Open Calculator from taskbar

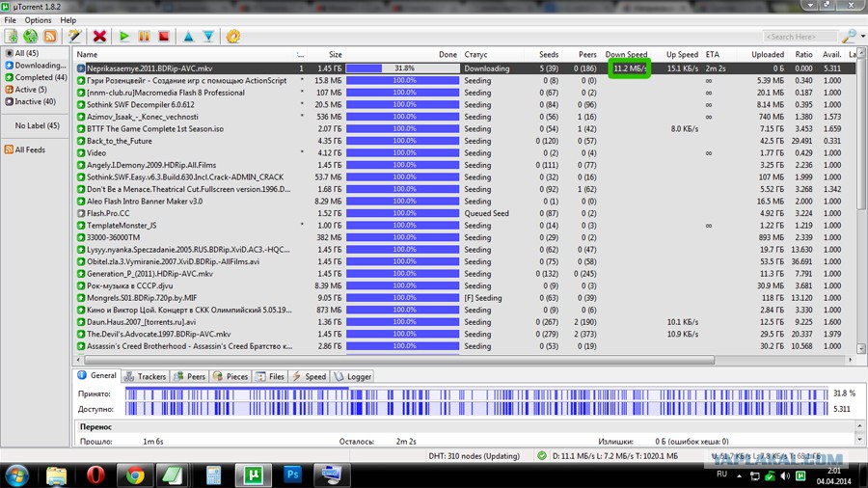(x=214, y=475)
